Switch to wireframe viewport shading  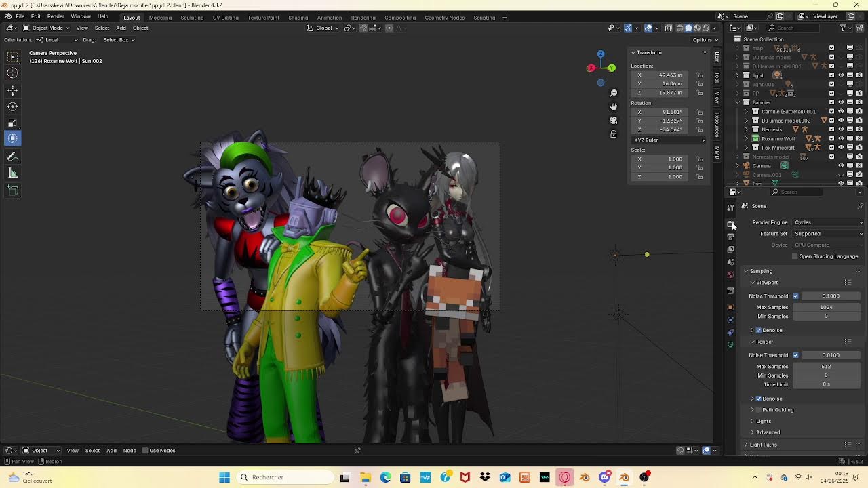tap(680, 28)
